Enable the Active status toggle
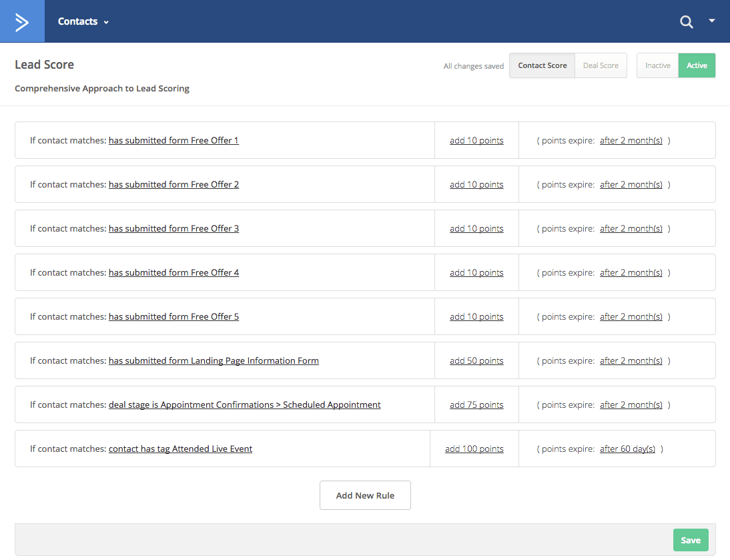The width and height of the screenshot is (730, 560). [697, 65]
